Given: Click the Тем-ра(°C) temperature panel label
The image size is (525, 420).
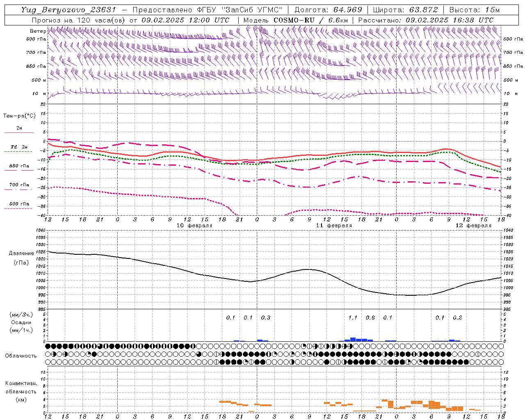Looking at the screenshot, I should click(19, 116).
